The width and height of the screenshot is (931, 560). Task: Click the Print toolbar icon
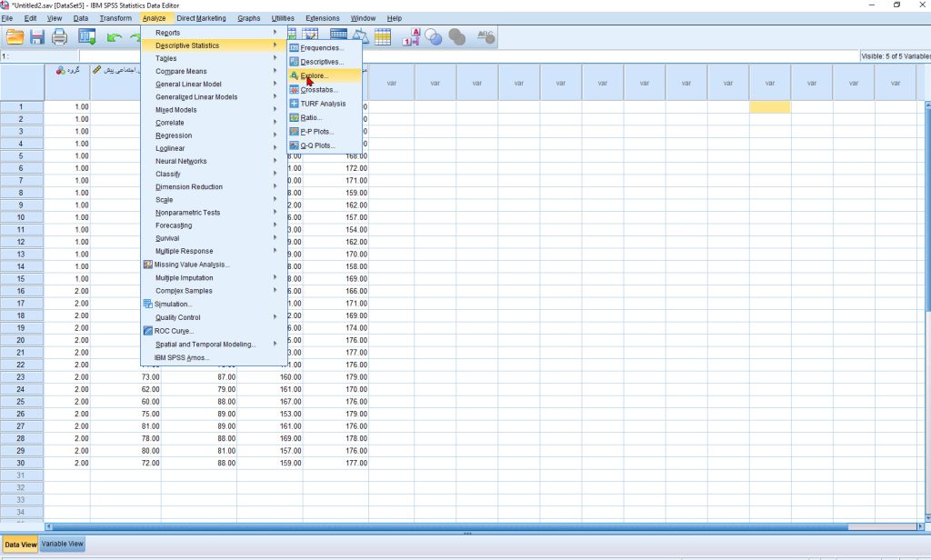pyautogui.click(x=59, y=37)
